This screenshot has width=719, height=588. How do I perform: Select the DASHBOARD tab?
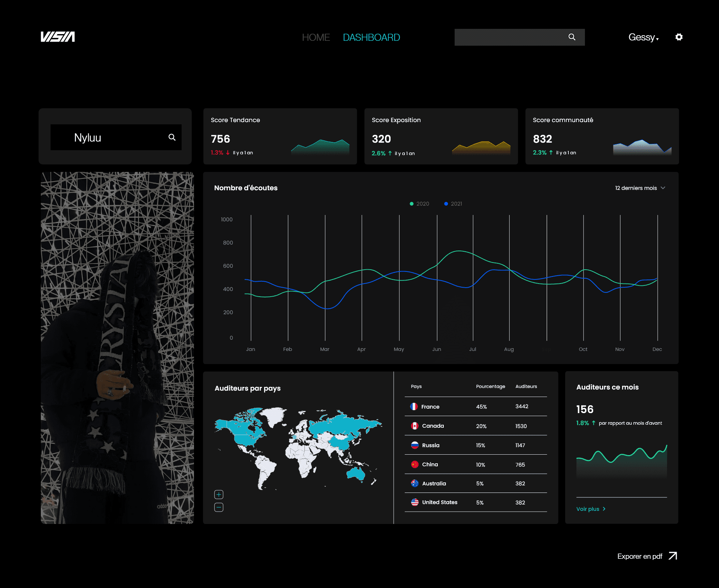(x=371, y=37)
